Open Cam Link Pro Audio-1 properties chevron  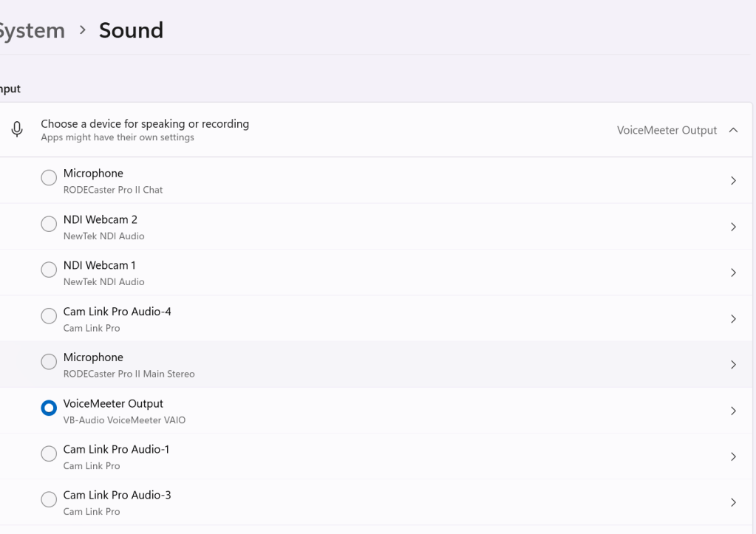[733, 456]
